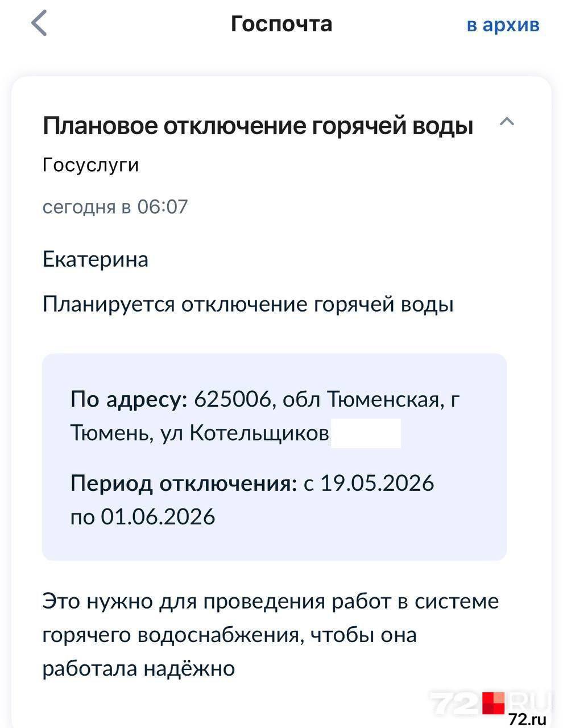Click the street name "ул Котельщиков"
Viewport: 563px width, 728px height.
click(245, 433)
